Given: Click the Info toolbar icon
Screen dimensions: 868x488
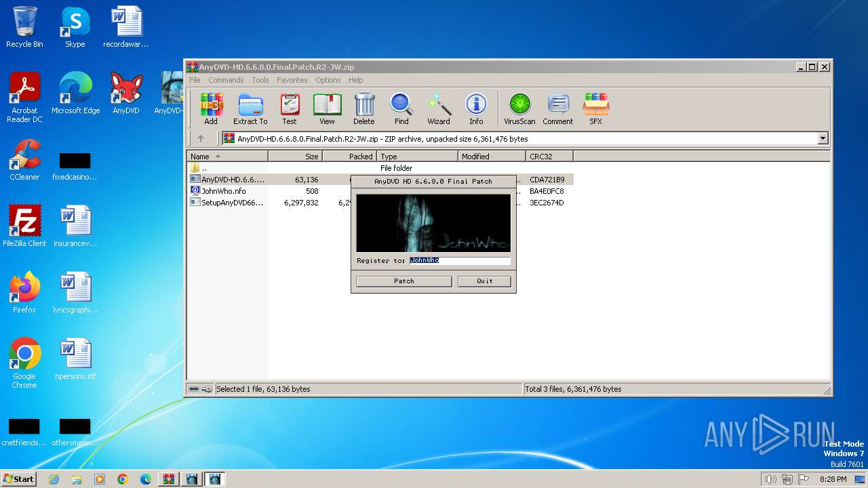Looking at the screenshot, I should (x=476, y=108).
